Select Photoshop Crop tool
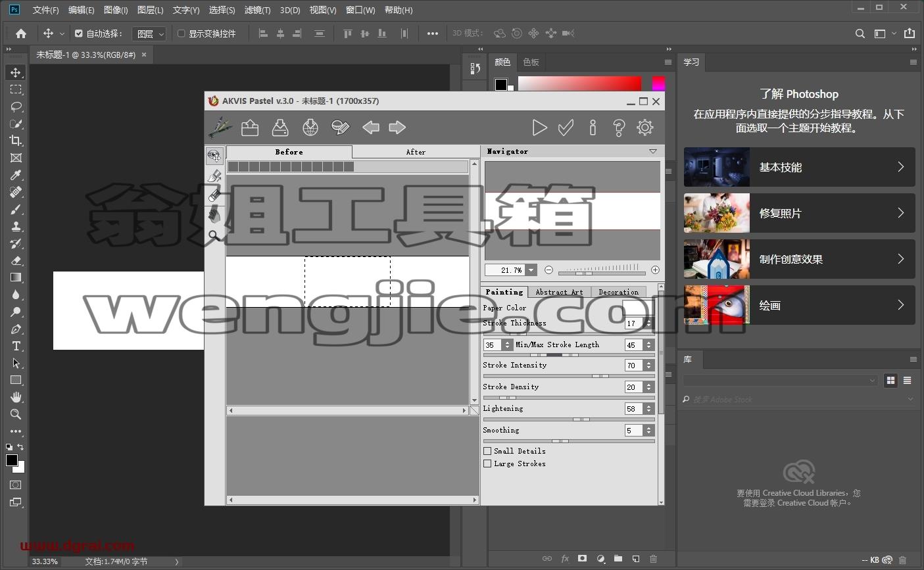 coord(16,141)
